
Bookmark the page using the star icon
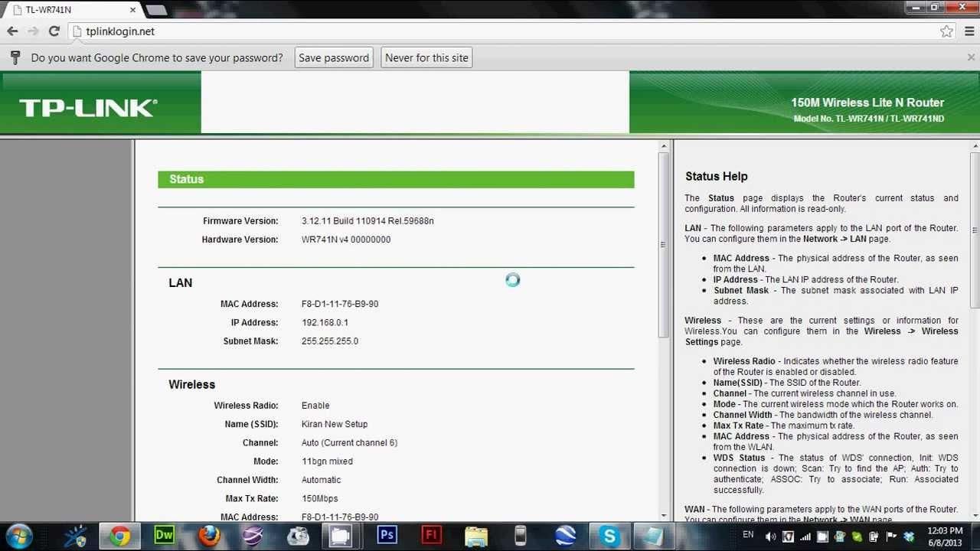coord(946,31)
